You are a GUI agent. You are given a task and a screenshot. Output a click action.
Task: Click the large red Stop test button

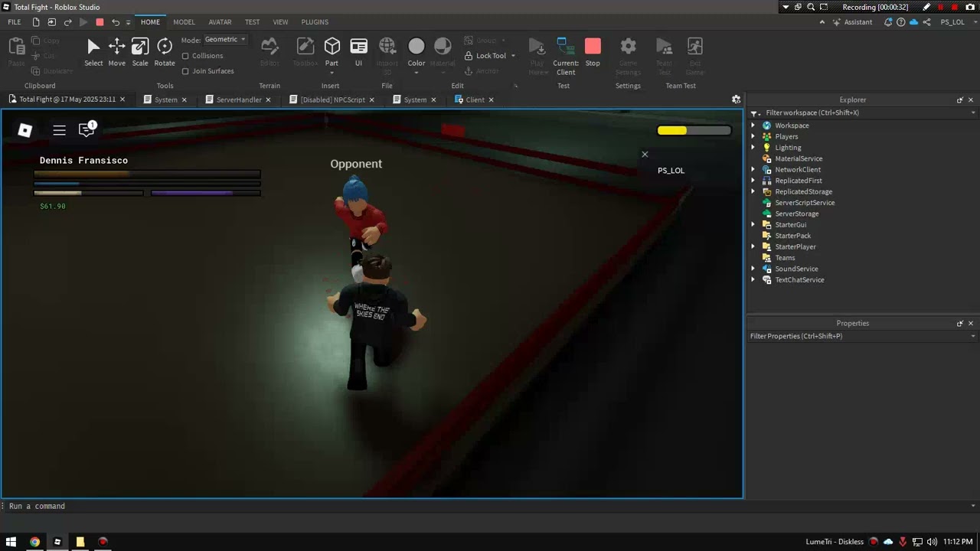point(593,52)
